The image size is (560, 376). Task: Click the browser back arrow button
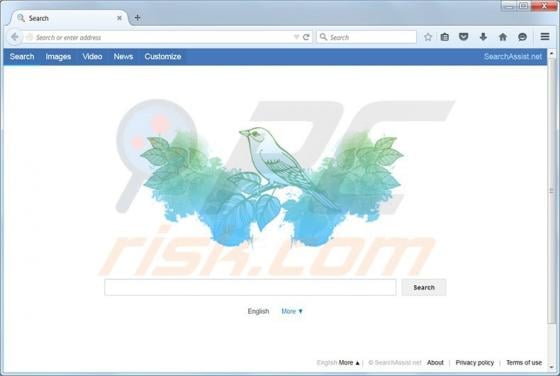(15, 37)
